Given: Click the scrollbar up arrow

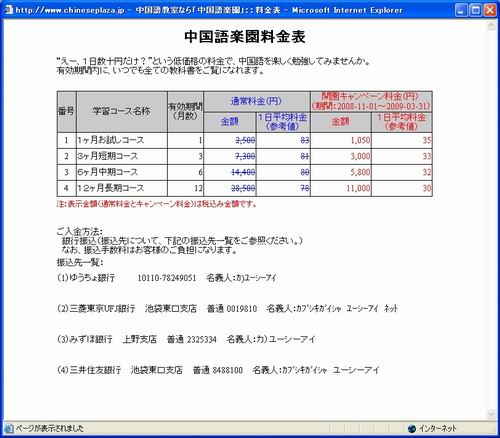Looking at the screenshot, I should [x=491, y=26].
